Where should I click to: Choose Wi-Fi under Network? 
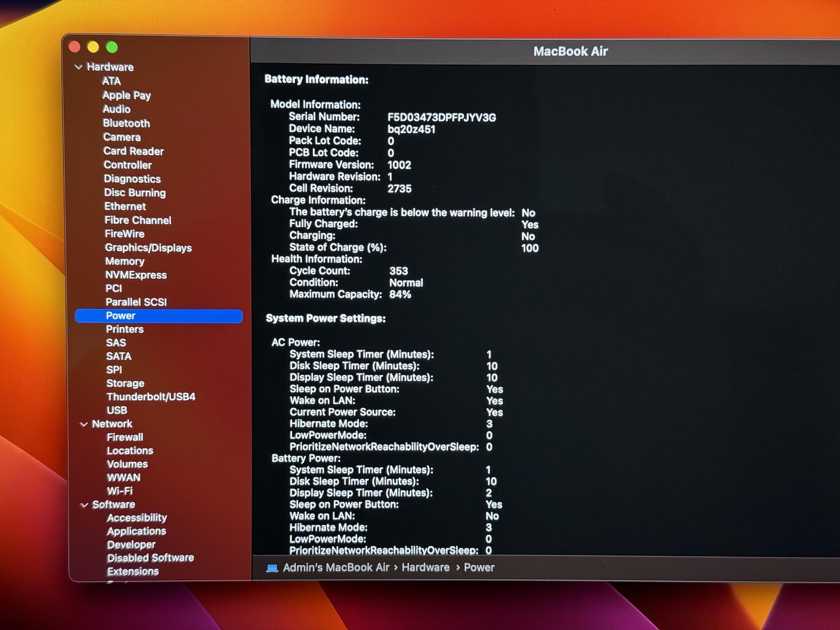pyautogui.click(x=120, y=491)
